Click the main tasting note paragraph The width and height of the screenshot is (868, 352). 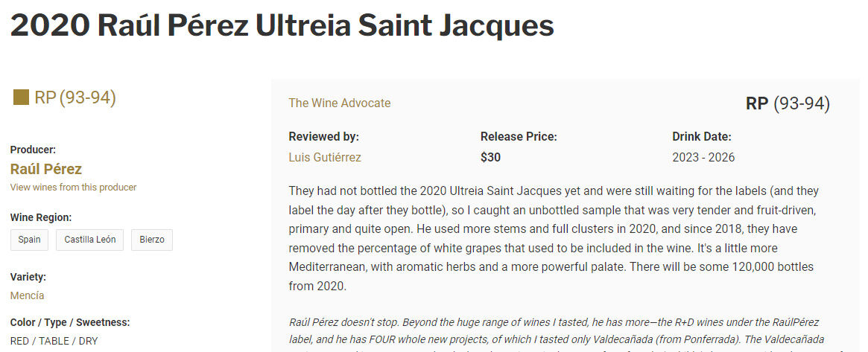tap(555, 238)
